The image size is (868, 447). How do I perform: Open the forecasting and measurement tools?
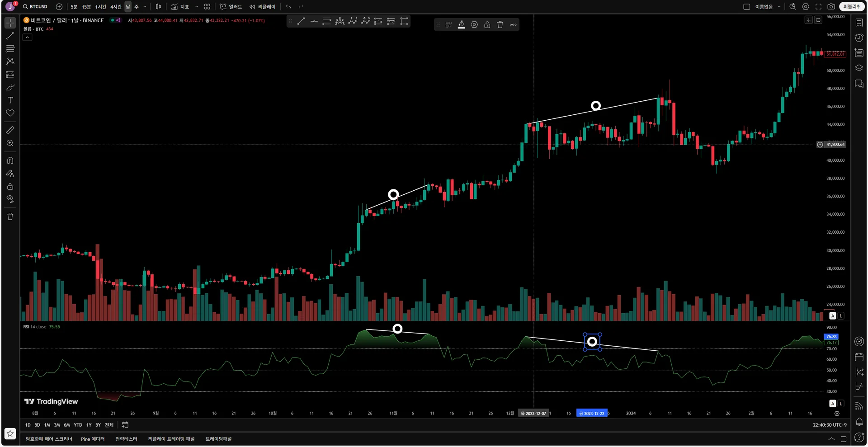point(10,75)
